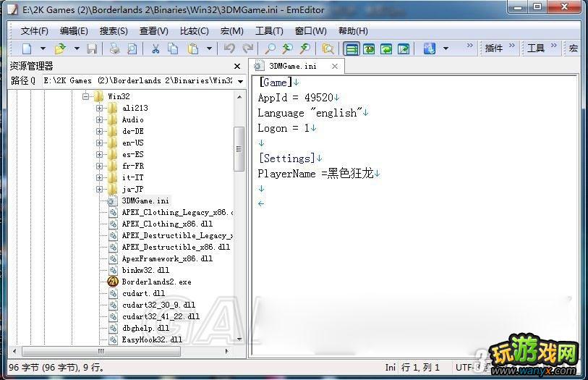Expand the en-US folder node
The height and width of the screenshot is (380, 588).
coord(99,143)
